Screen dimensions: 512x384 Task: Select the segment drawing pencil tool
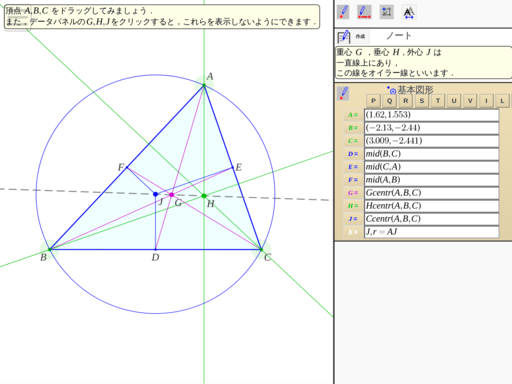[364, 12]
